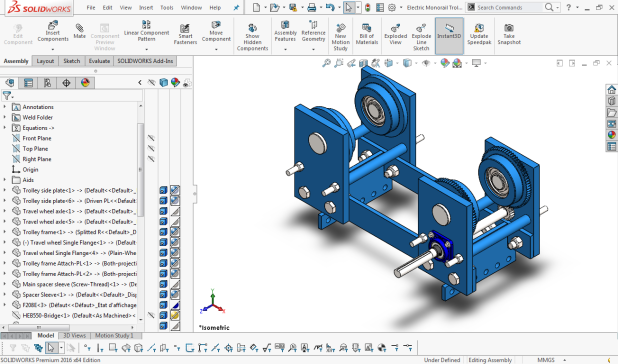Open Reference Geometry tool

[x=313, y=31]
